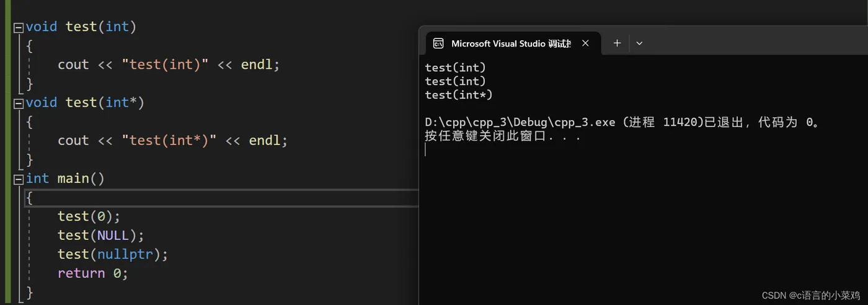Click the test(int*) console output line
868x305 pixels.
459,95
